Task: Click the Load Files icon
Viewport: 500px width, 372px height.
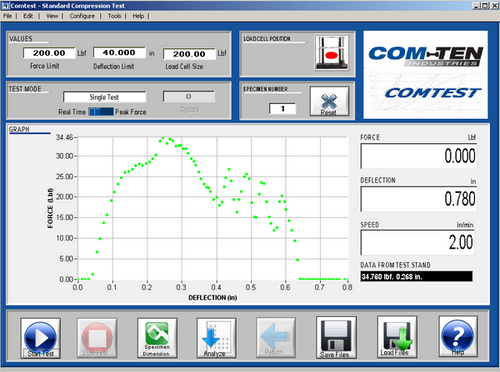Action: pos(397,337)
